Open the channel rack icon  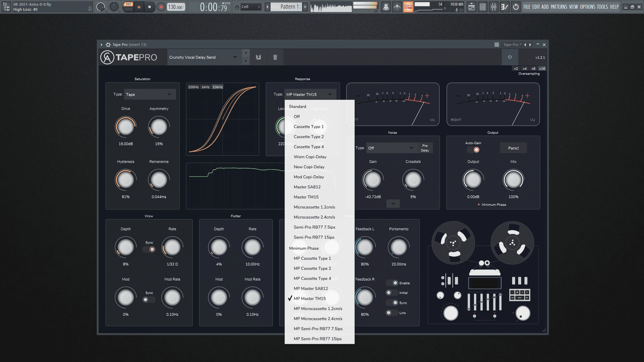click(483, 7)
